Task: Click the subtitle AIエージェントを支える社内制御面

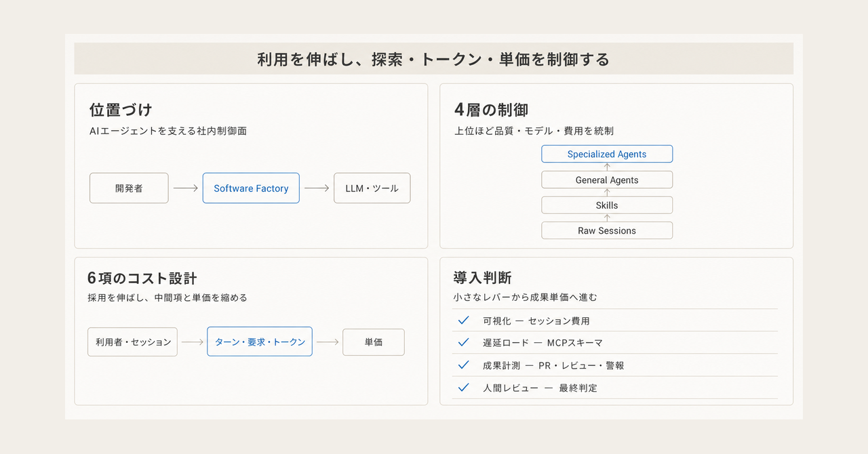Action: [x=168, y=131]
